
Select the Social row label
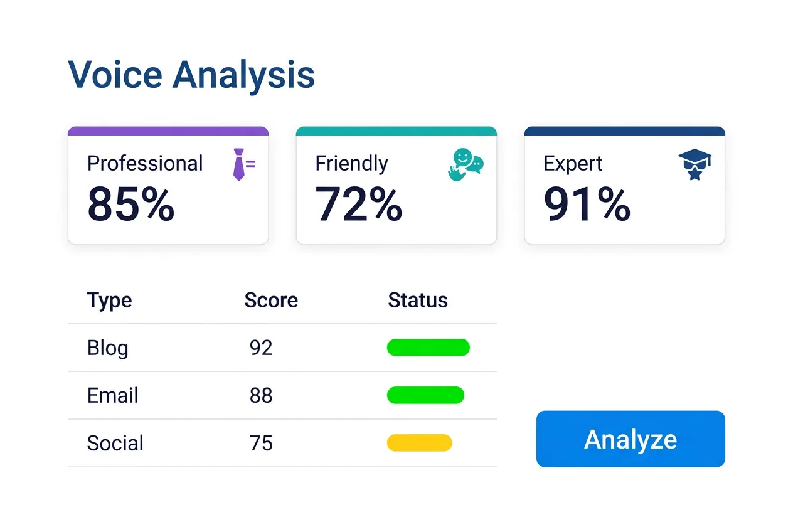tap(115, 443)
